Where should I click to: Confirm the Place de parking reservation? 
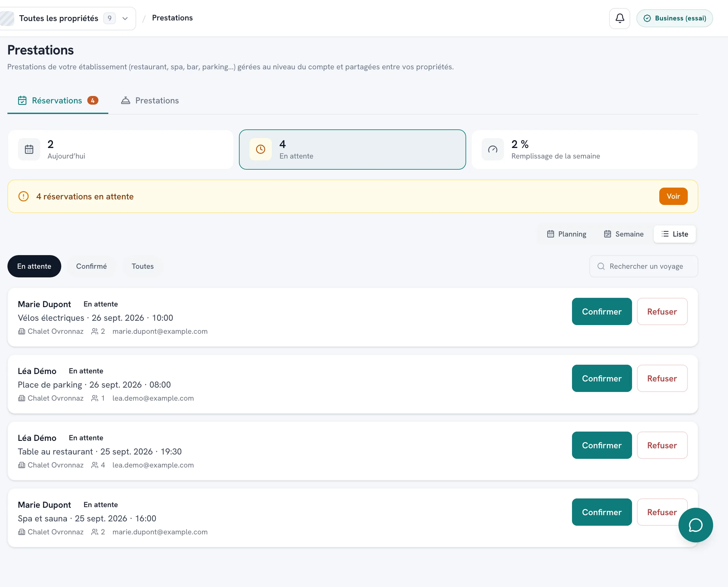601,378
